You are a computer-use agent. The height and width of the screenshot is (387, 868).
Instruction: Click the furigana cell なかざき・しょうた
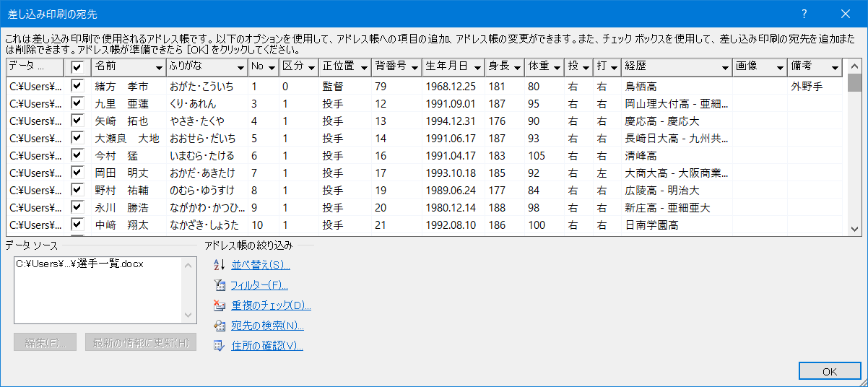[x=204, y=225]
